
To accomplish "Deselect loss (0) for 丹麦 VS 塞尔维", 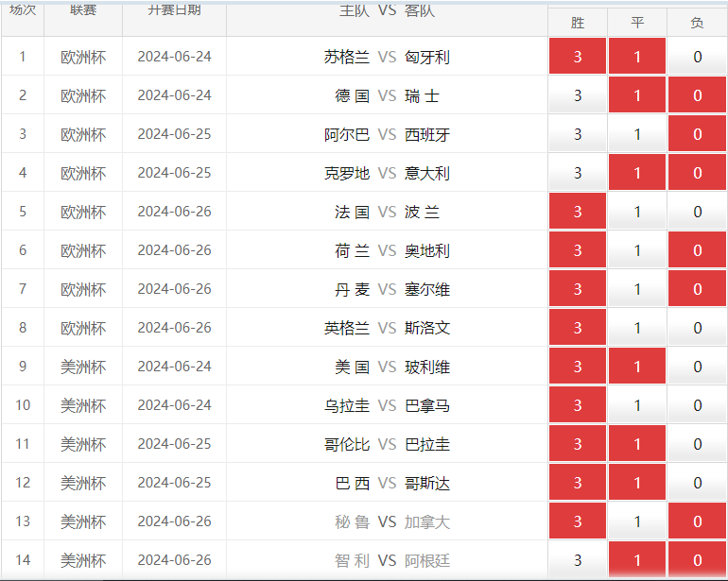I will pos(697,289).
